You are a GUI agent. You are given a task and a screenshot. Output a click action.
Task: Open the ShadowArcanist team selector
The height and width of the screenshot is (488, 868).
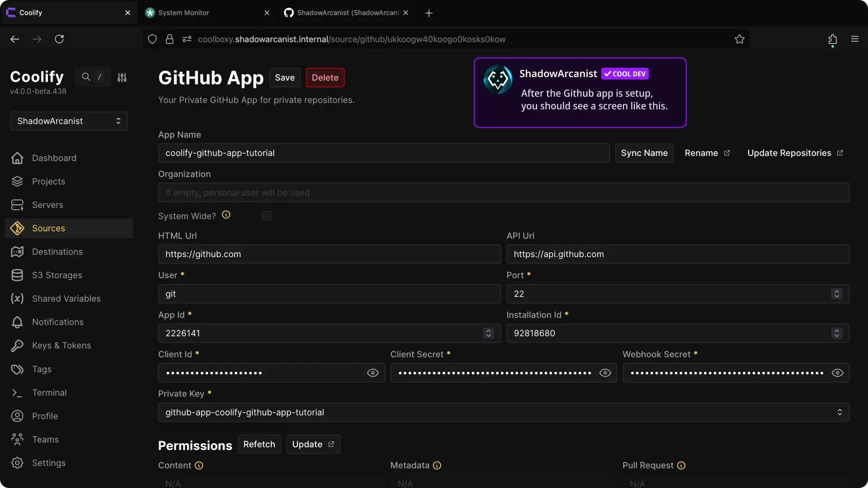point(69,121)
